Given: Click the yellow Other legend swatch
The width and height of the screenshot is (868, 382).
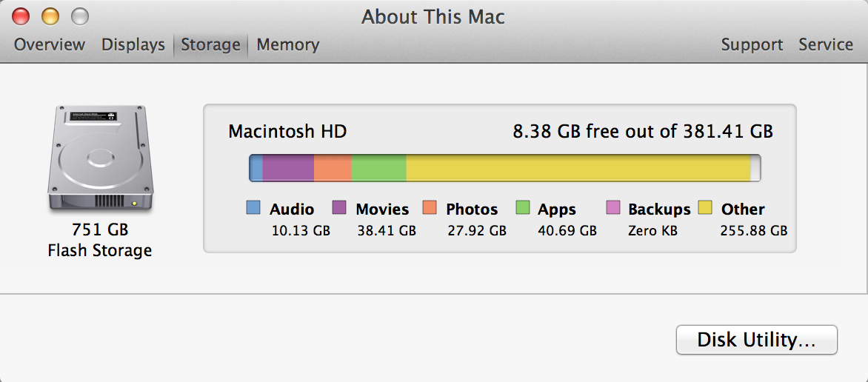Looking at the screenshot, I should (706, 208).
